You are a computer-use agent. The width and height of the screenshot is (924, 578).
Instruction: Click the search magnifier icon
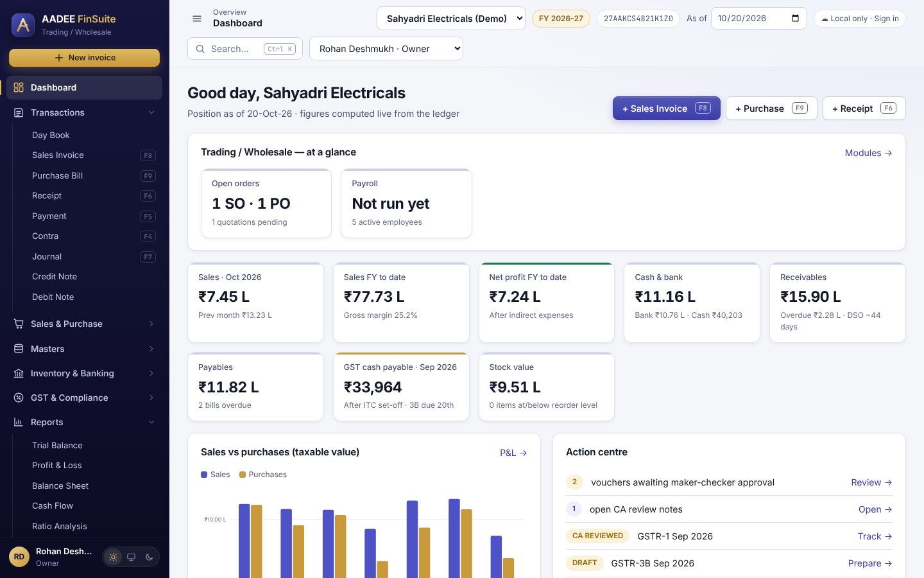200,49
